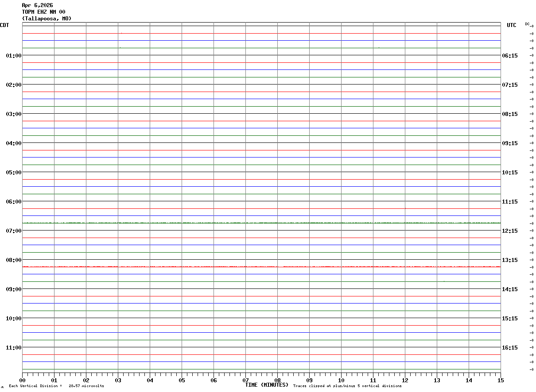
Task: Click the station code "TOPM EHZ NM 00"
Action: click(43, 12)
